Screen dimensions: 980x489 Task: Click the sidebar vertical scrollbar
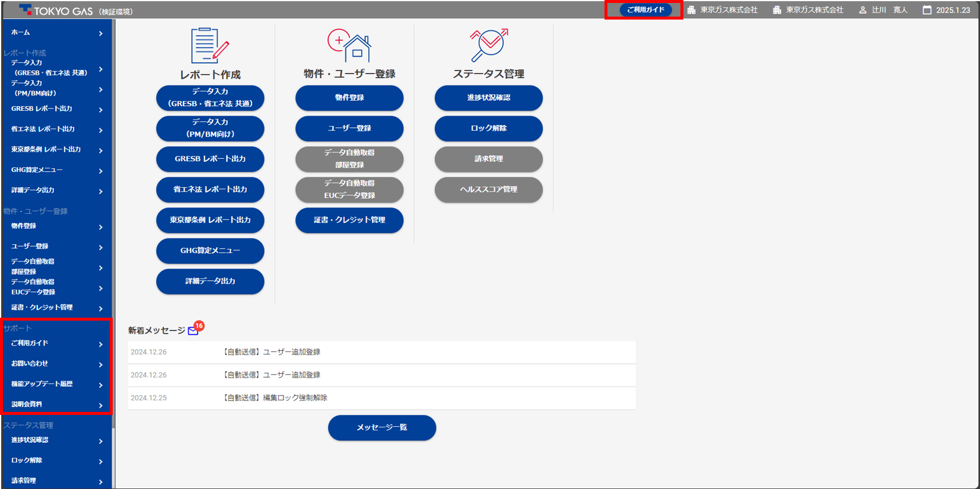point(113,237)
